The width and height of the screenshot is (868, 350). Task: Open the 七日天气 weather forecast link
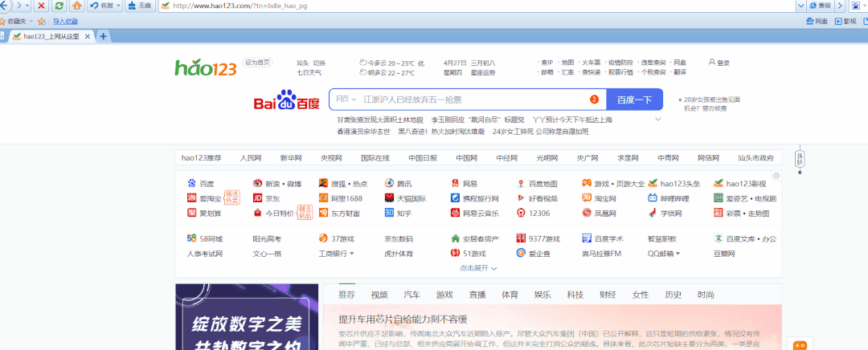coord(309,72)
